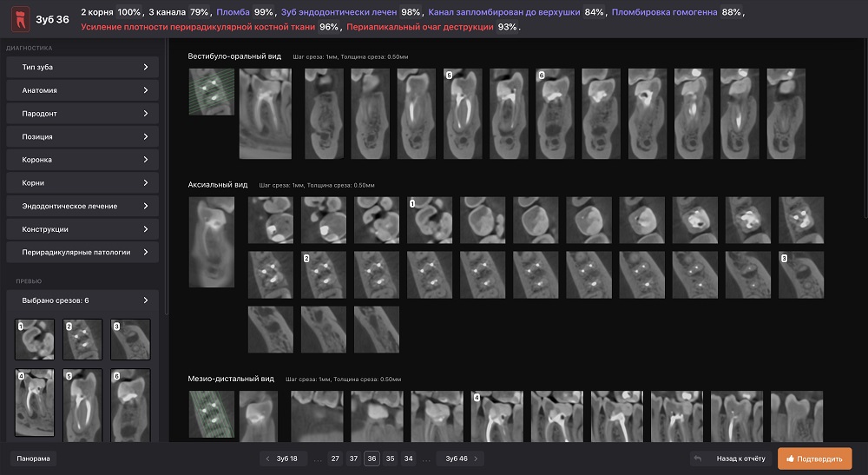The image size is (868, 475).
Task: Select the first axial slice in third row
Action: point(271,330)
